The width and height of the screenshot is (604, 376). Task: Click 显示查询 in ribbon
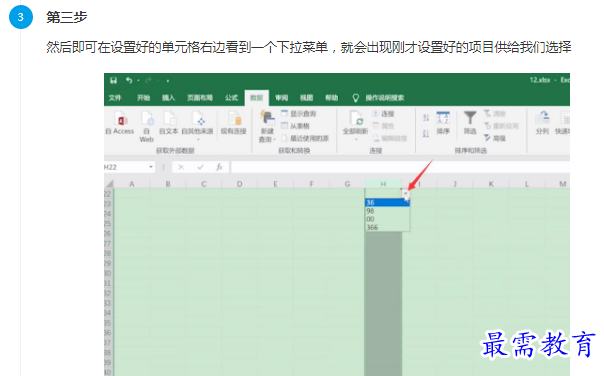click(x=299, y=114)
